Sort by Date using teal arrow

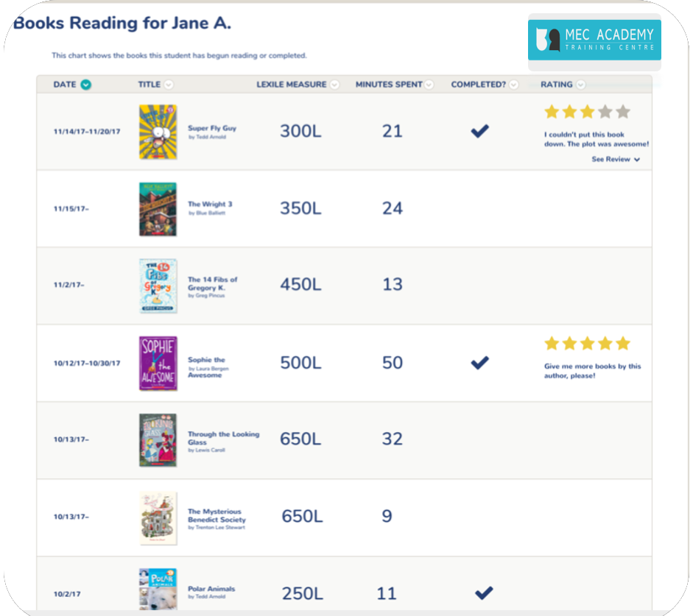point(85,85)
